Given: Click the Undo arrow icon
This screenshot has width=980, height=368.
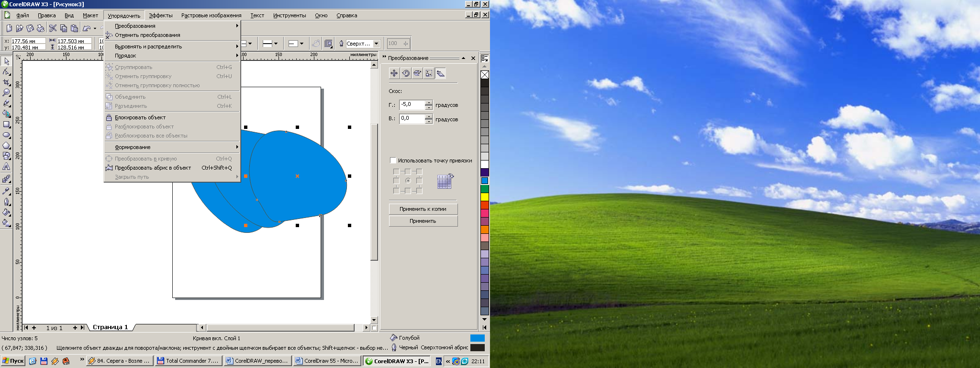Looking at the screenshot, I should coord(87,28).
